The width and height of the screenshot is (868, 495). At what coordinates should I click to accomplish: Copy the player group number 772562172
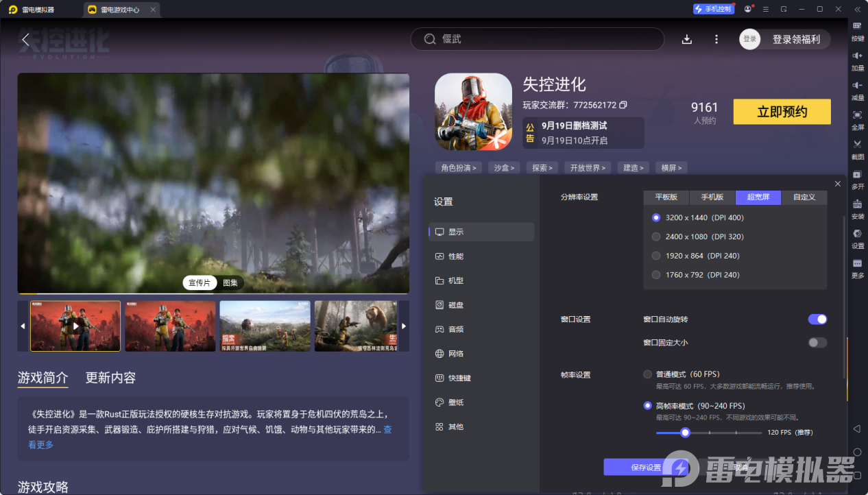623,105
